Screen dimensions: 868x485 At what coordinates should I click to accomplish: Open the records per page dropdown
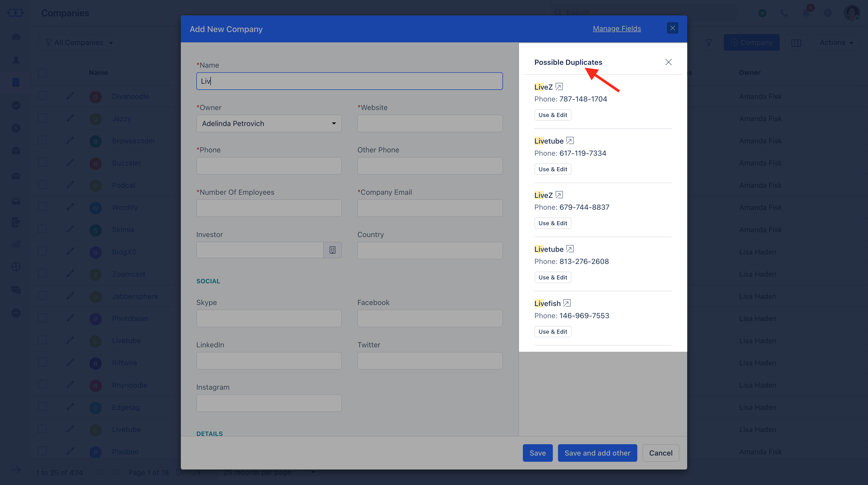point(269,472)
